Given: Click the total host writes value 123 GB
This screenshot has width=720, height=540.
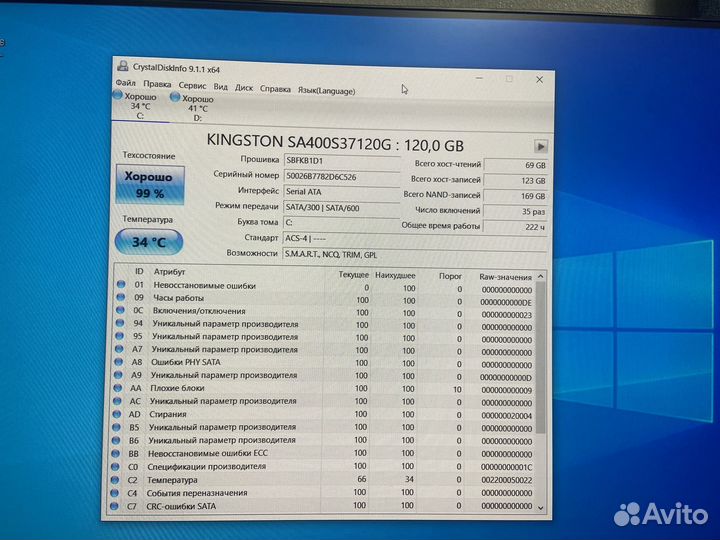Looking at the screenshot, I should click(x=516, y=180).
